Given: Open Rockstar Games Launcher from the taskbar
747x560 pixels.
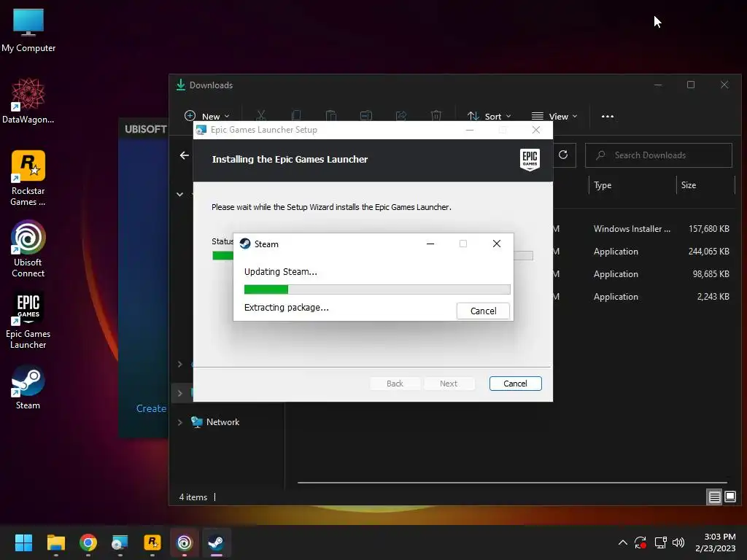Looking at the screenshot, I should (x=152, y=542).
